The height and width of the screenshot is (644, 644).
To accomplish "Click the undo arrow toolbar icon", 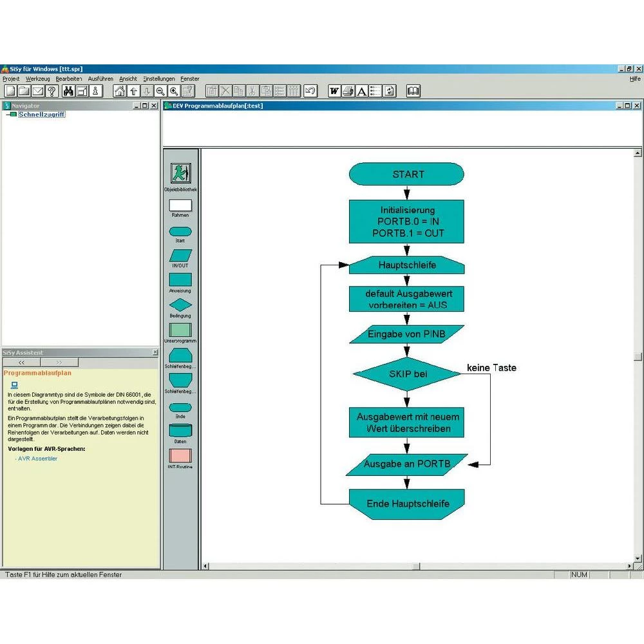I will coord(310,91).
